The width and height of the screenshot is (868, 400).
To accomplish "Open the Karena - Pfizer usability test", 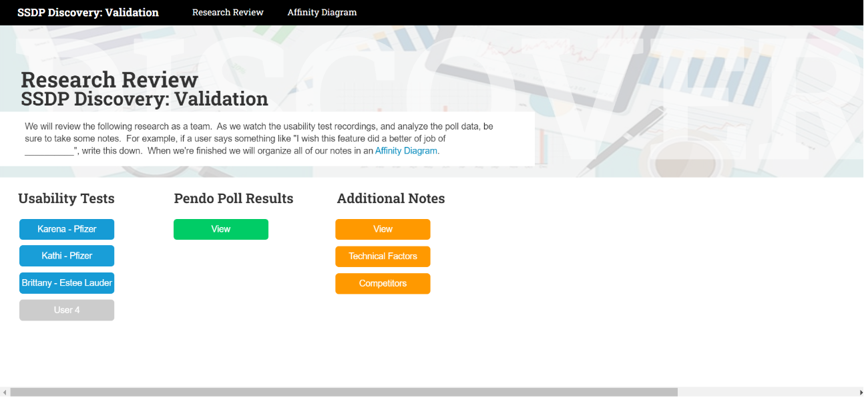I will [x=67, y=229].
